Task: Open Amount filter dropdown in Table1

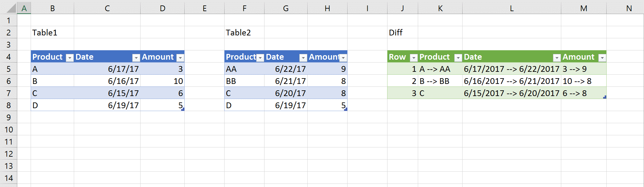Action: tap(180, 58)
